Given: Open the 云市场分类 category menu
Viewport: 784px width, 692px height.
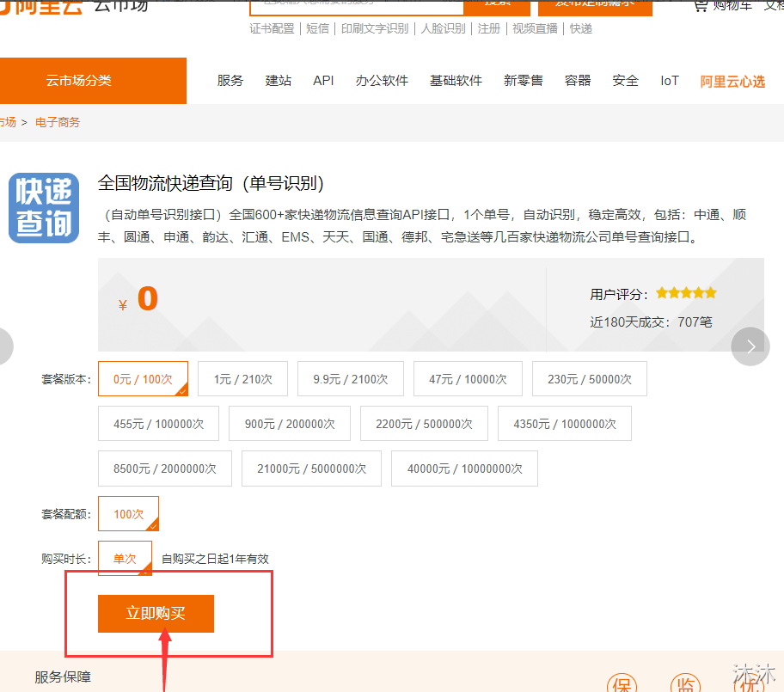Looking at the screenshot, I should pyautogui.click(x=93, y=81).
